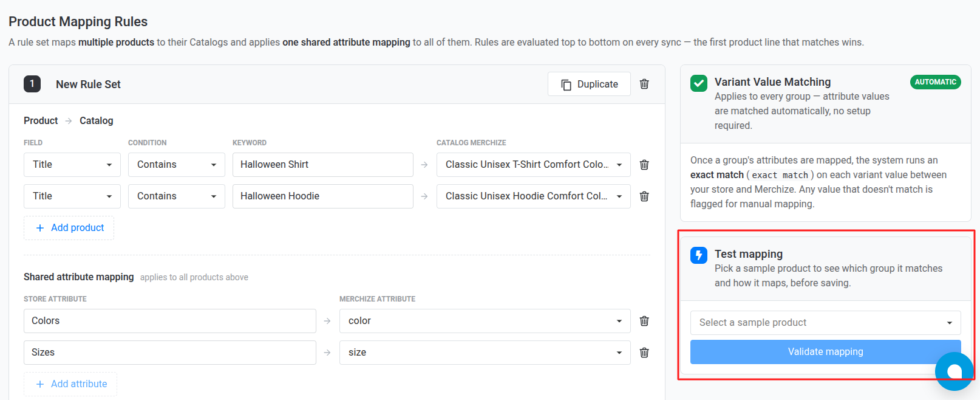Click Add product link
This screenshot has width=980, height=400.
coord(69,228)
